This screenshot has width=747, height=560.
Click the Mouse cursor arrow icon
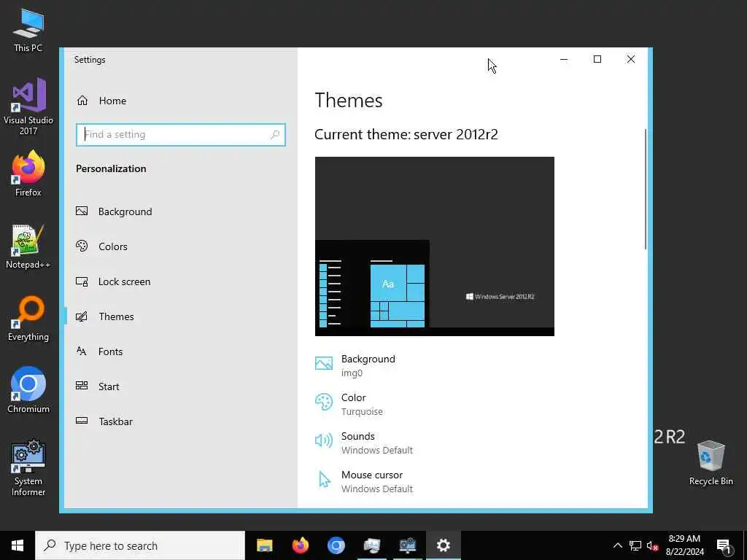coord(325,480)
